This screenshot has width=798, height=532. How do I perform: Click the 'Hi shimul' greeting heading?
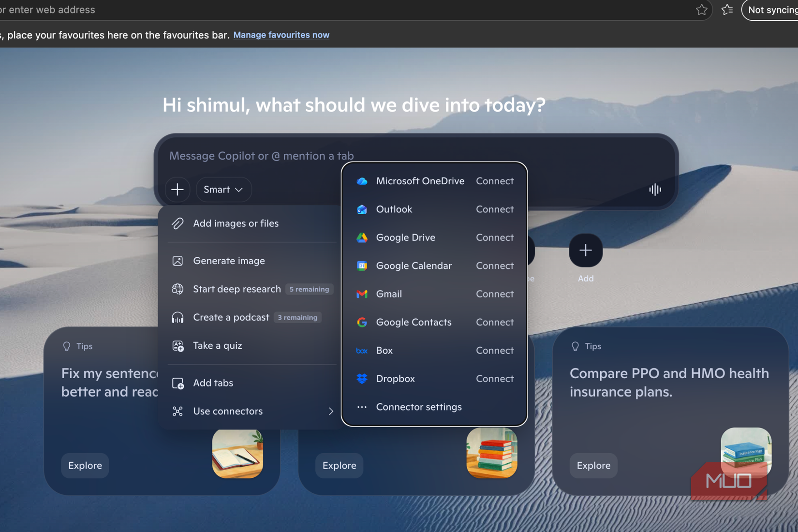pos(354,105)
